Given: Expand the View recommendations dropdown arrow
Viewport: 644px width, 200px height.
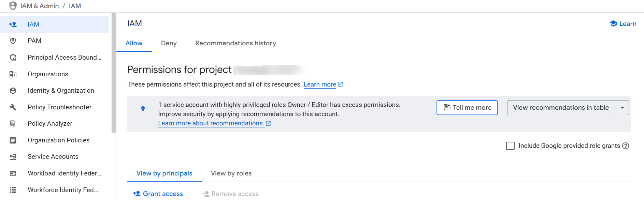Looking at the screenshot, I should (622, 108).
